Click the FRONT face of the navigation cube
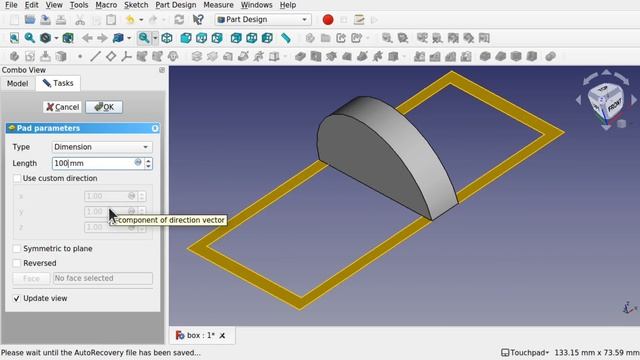The width and height of the screenshot is (640, 360). tap(614, 105)
